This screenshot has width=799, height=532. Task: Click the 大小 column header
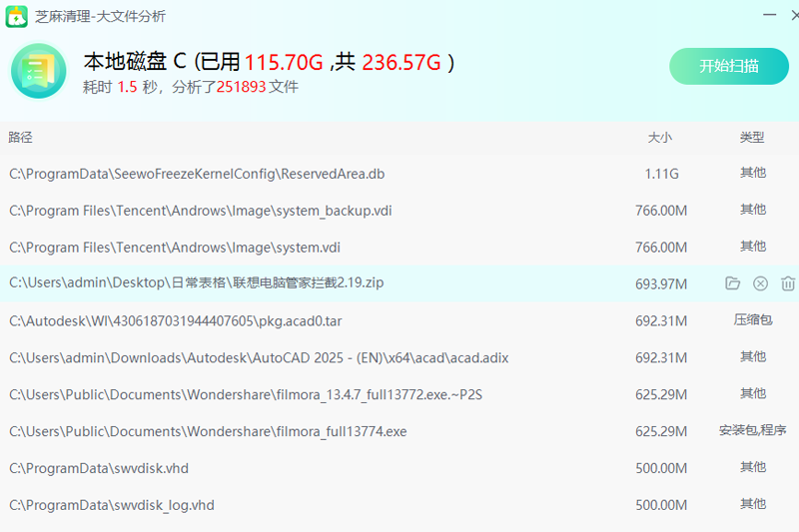click(x=660, y=138)
